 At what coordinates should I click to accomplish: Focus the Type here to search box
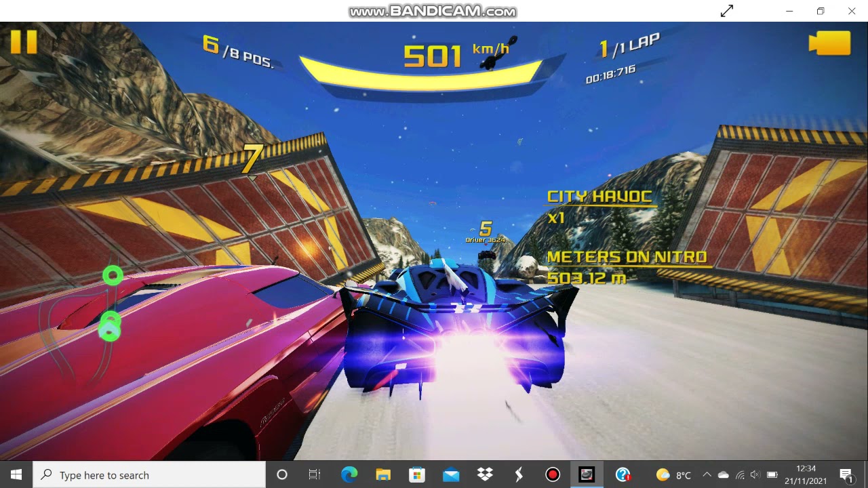click(x=149, y=475)
